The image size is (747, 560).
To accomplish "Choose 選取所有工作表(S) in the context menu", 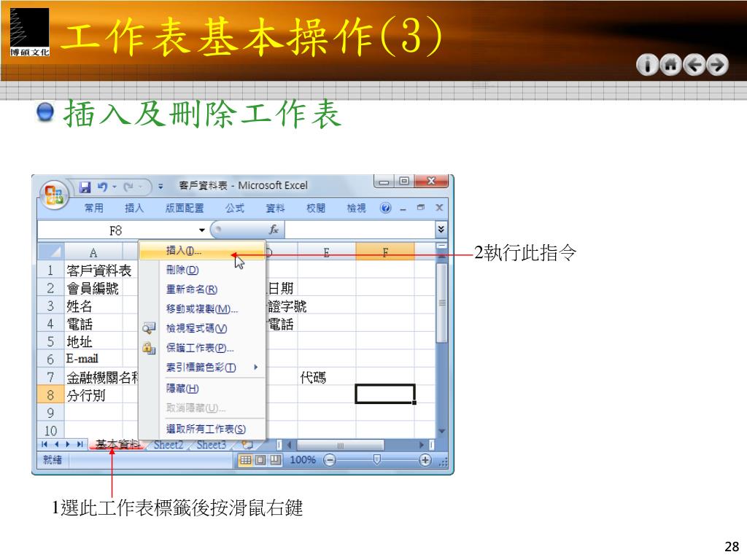I will (202, 429).
